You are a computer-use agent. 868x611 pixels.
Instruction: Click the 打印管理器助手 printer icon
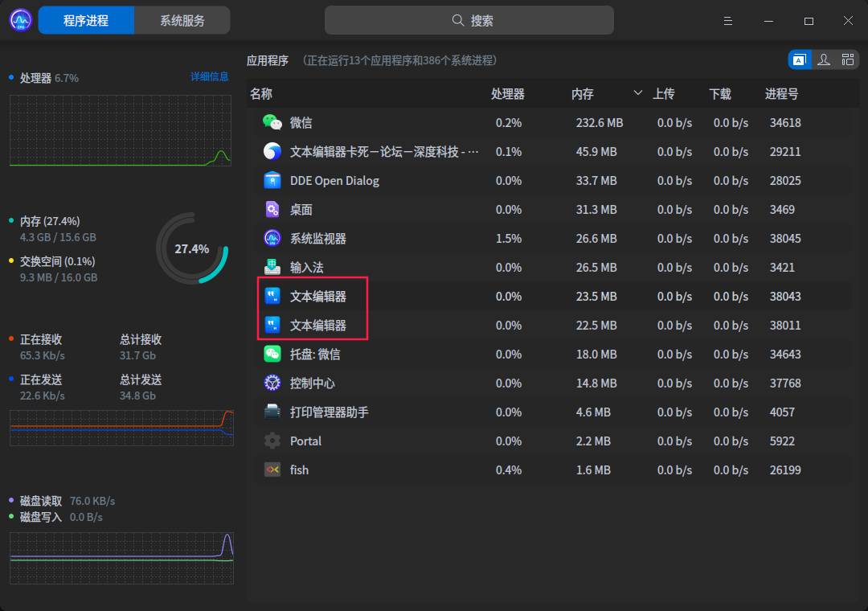pyautogui.click(x=272, y=412)
